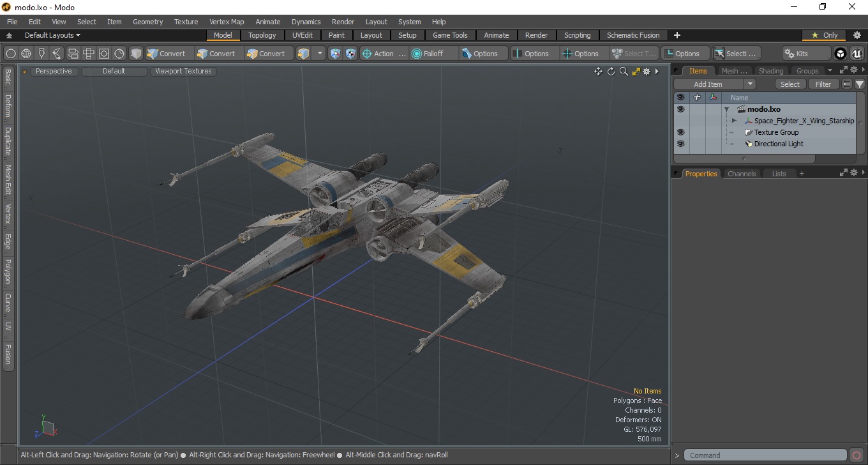The image size is (868, 465).
Task: Toggle visibility of Directional Light
Action: (x=680, y=144)
